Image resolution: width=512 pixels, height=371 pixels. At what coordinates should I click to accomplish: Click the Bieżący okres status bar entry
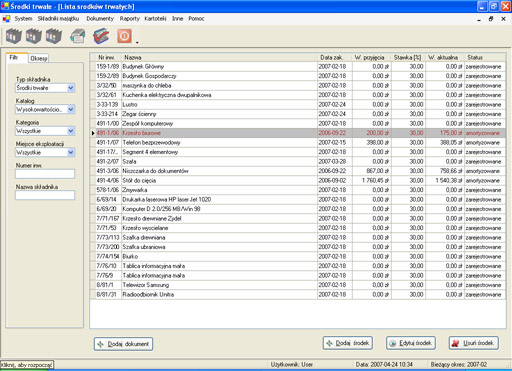pos(459,365)
